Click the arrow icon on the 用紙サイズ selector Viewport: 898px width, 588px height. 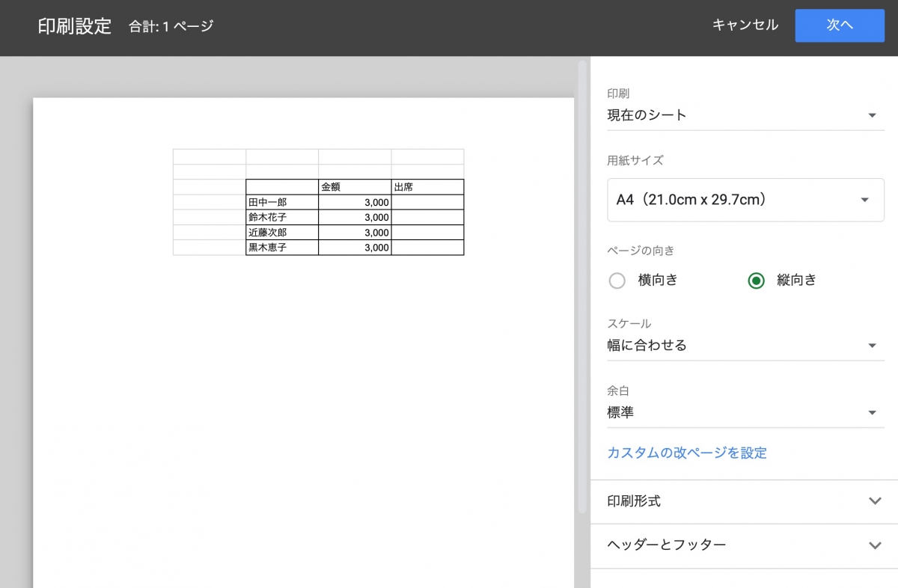coord(865,200)
